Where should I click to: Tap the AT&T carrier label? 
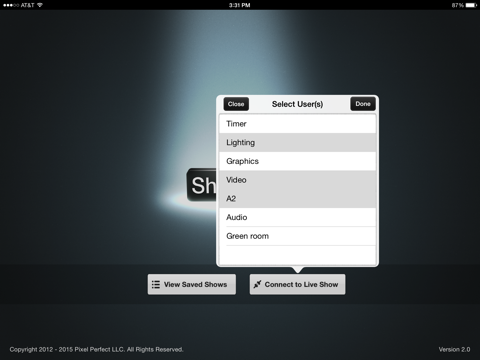[x=27, y=5]
